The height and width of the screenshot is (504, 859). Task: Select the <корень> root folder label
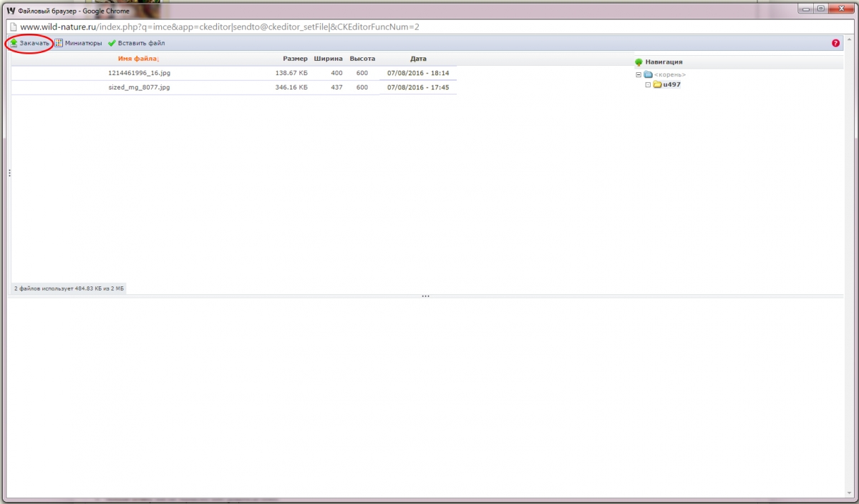670,74
